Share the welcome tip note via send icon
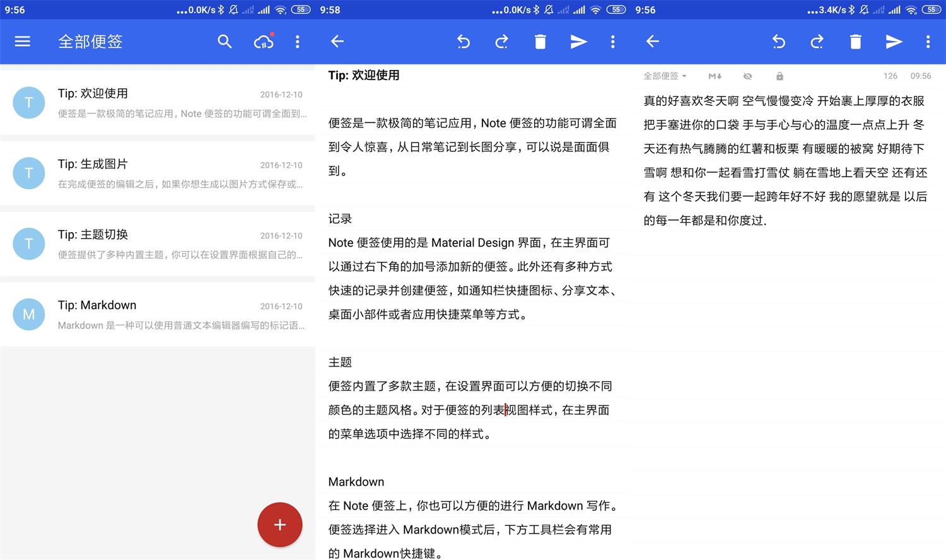946x560 pixels. [x=578, y=42]
